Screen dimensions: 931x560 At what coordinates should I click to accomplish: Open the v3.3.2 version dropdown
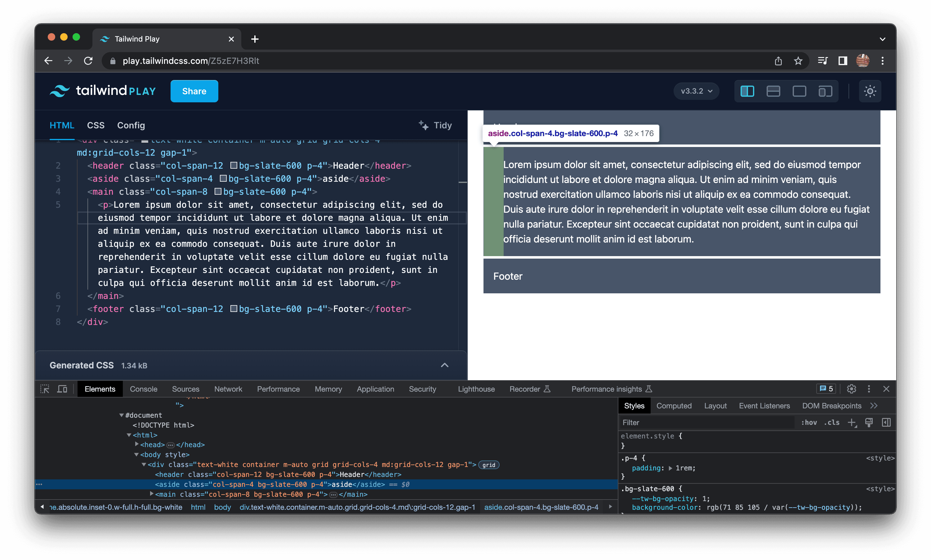[x=696, y=91]
